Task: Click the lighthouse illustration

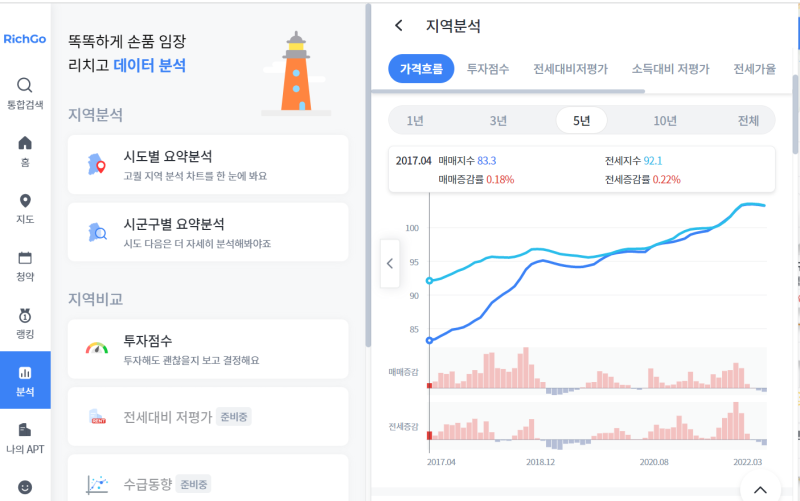Action: coord(296,73)
